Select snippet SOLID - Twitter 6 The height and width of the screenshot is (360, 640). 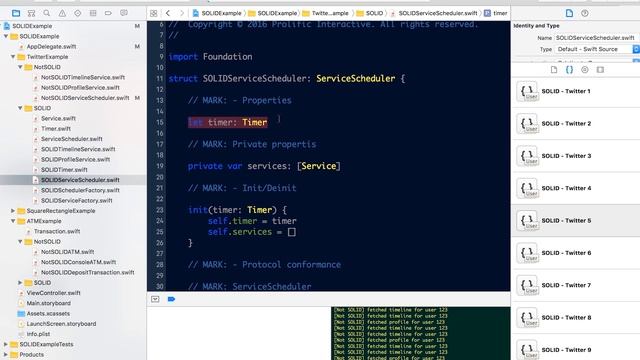tap(576, 253)
